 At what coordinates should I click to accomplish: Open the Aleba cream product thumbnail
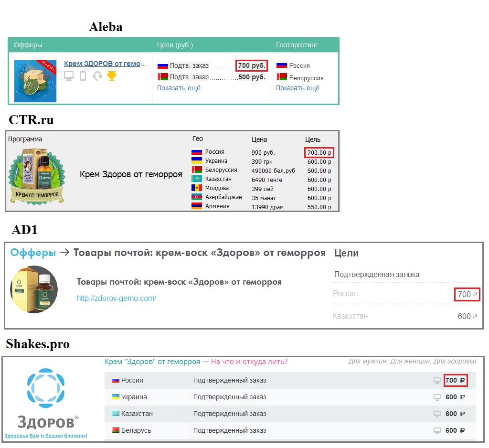(x=35, y=81)
